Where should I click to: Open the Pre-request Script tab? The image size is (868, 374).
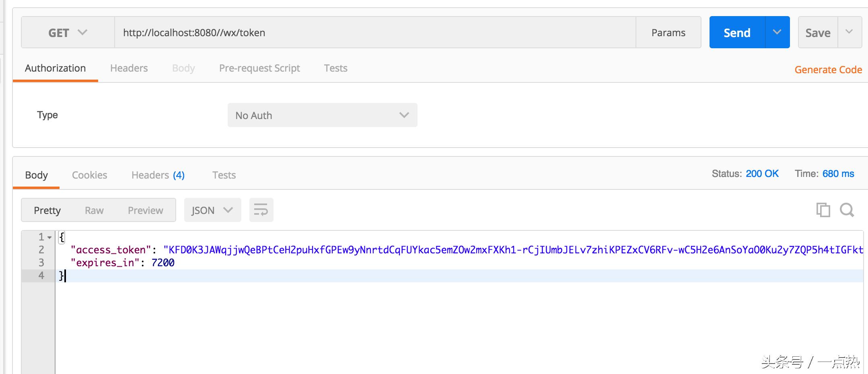(x=259, y=68)
